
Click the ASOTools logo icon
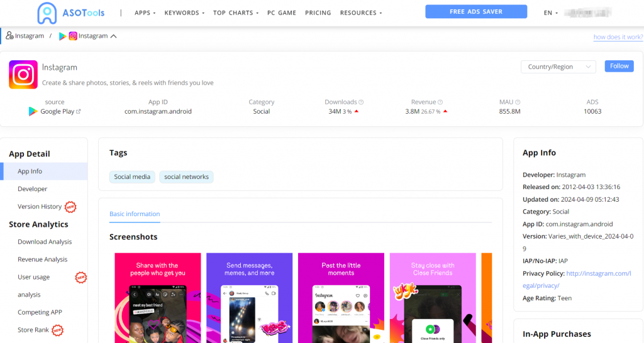tap(47, 13)
